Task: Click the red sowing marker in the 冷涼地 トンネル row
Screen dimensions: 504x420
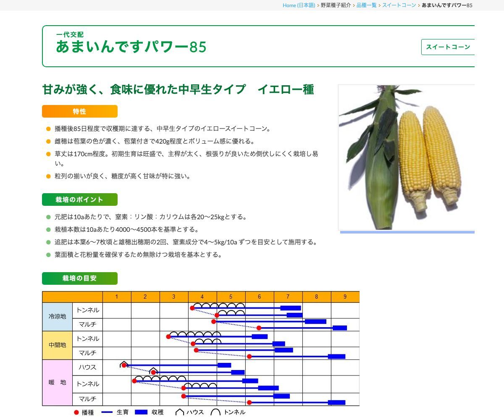Action: (x=192, y=308)
